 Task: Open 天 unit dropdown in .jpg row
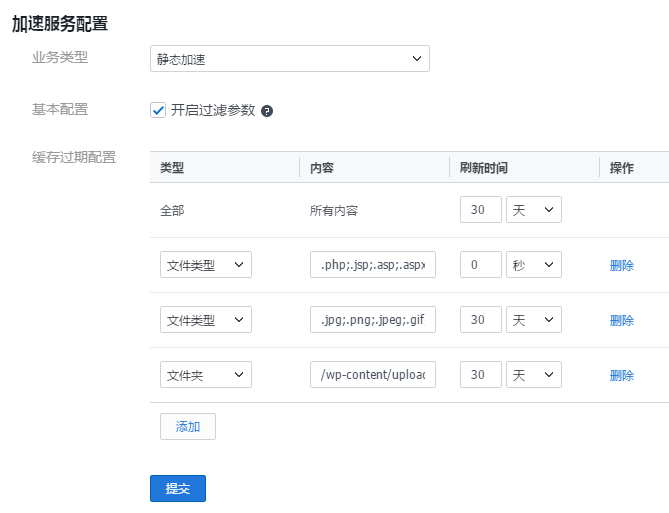coord(534,320)
